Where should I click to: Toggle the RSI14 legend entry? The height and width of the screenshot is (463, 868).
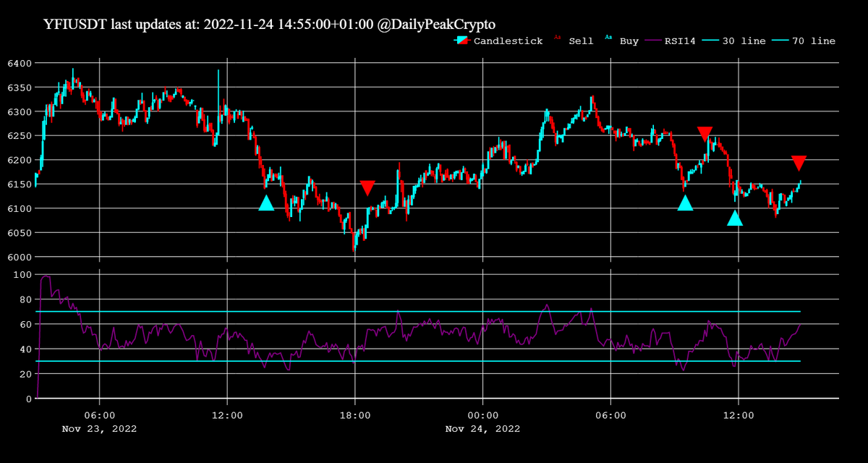(x=672, y=41)
